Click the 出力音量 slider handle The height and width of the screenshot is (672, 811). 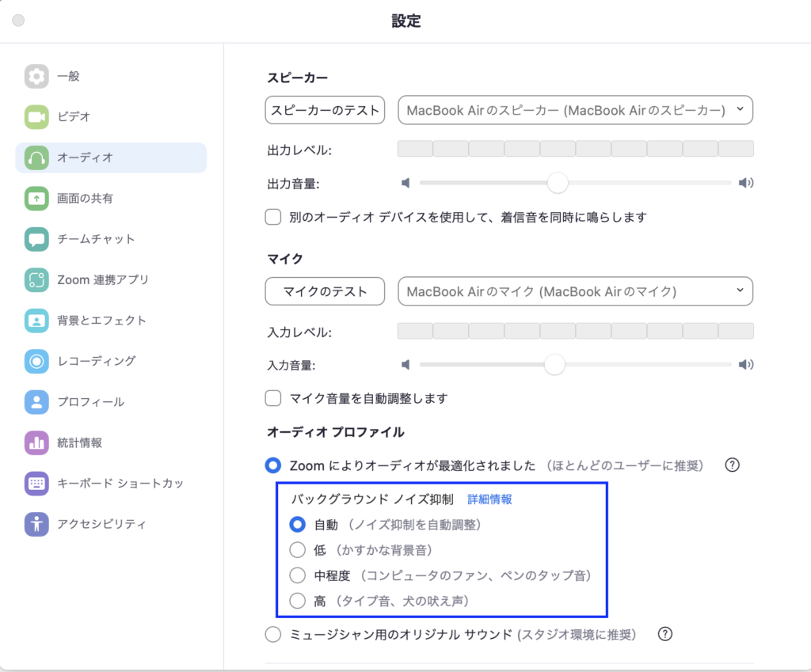tap(558, 183)
